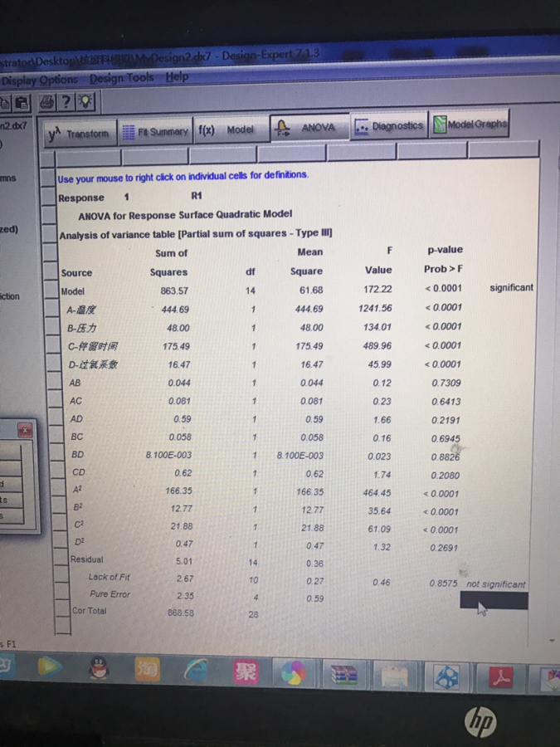This screenshot has height=747, width=560.
Task: Click the Copy toolbar icon
Action: click(4, 102)
